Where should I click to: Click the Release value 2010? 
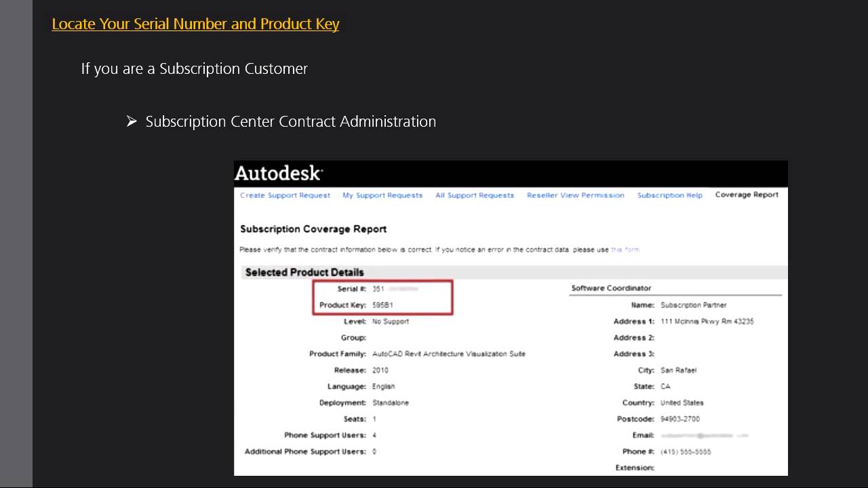(380, 371)
